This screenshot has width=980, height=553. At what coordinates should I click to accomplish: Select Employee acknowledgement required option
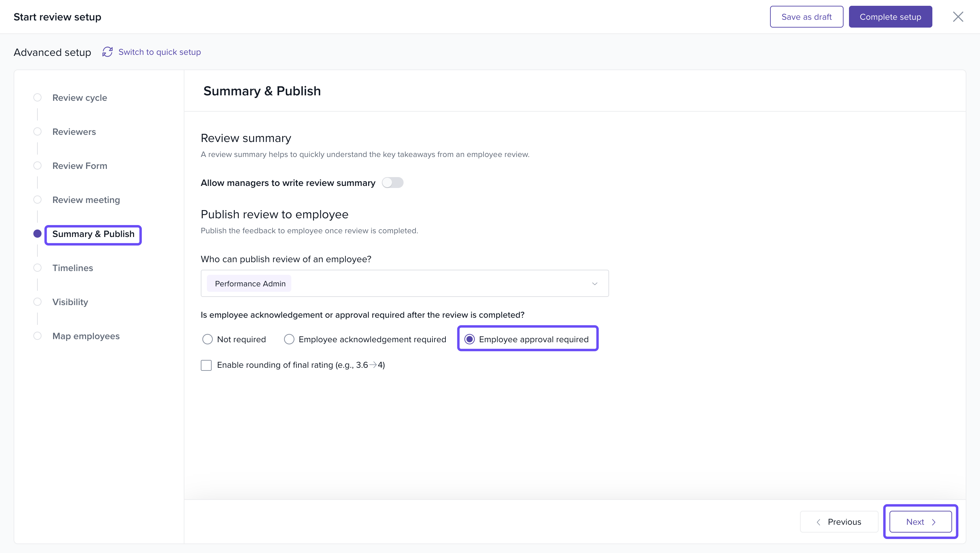click(x=289, y=339)
